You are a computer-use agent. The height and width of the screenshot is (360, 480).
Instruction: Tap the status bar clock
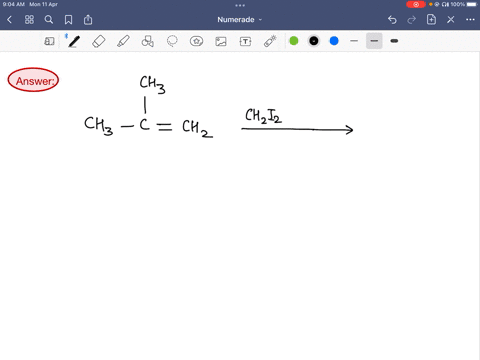14,4
